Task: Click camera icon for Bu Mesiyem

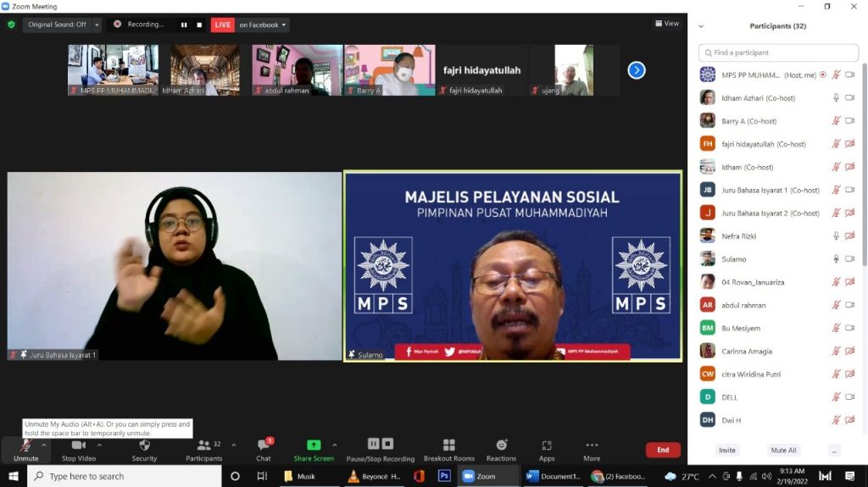Action: [x=849, y=328]
